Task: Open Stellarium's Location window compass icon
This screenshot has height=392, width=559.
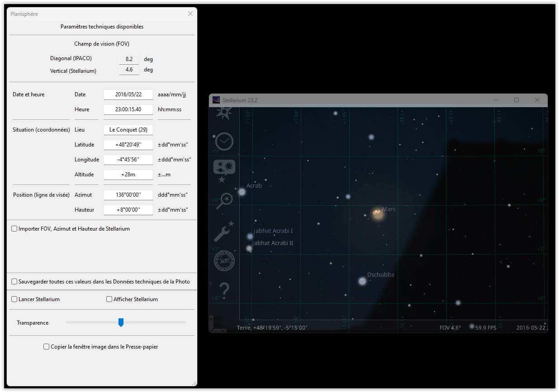Action: (223, 113)
